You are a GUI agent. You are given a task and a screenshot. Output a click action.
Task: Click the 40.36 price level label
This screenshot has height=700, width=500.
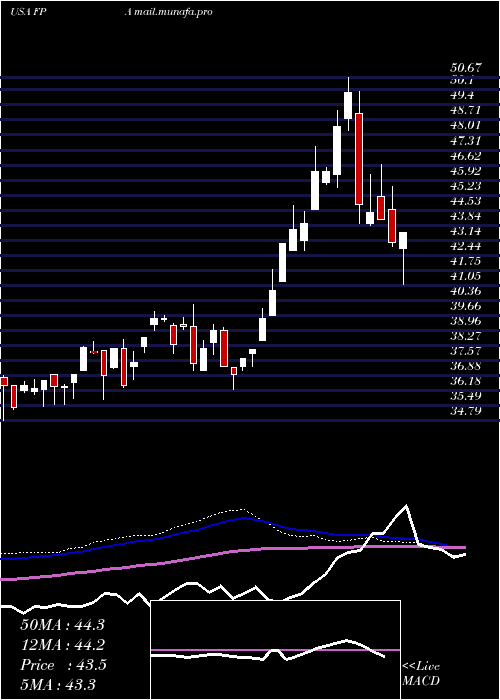(x=466, y=291)
